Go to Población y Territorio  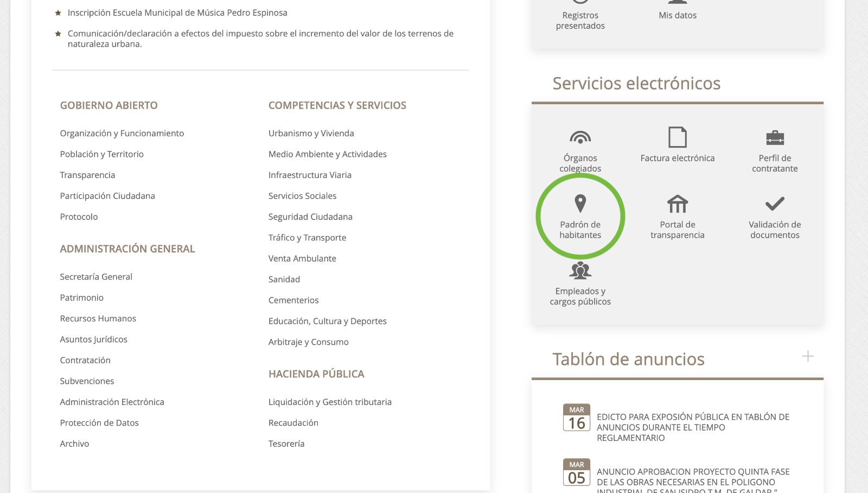point(102,154)
